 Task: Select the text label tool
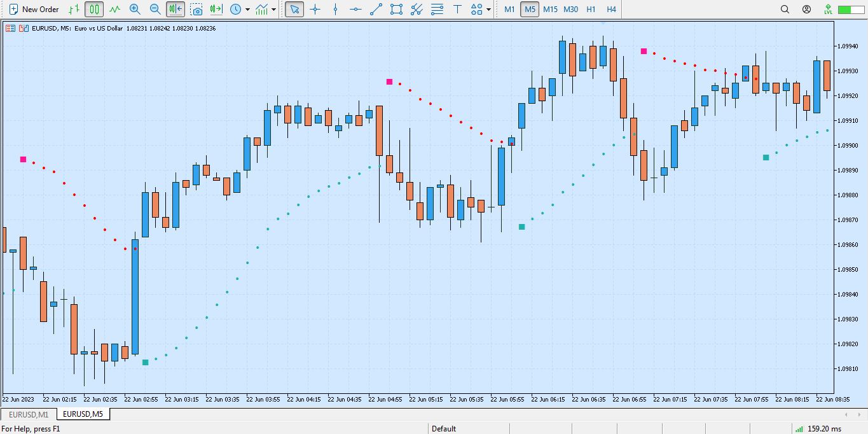click(x=457, y=10)
